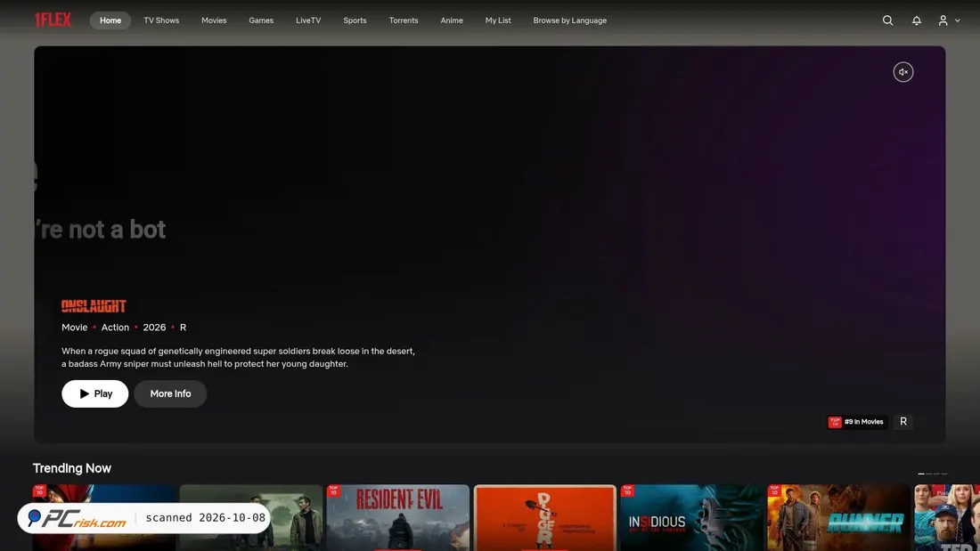Open the Games menu item
The height and width of the screenshot is (551, 980).
[x=261, y=20]
